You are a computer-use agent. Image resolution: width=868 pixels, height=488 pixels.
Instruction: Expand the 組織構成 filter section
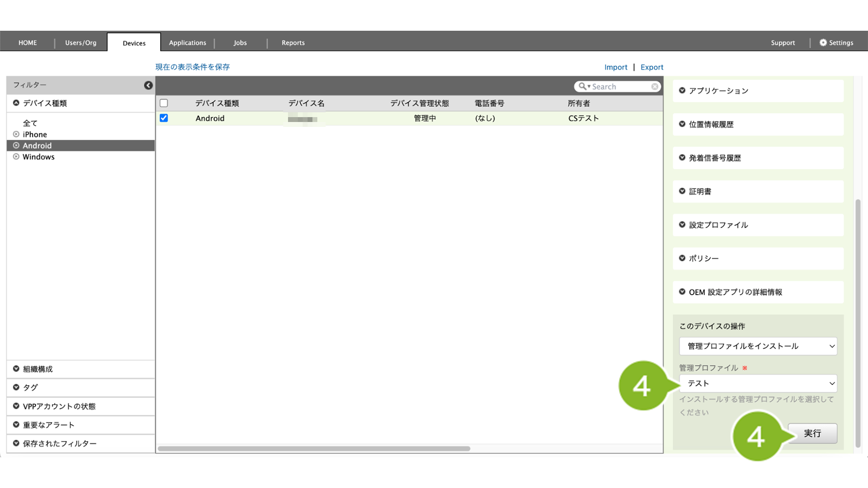point(38,369)
